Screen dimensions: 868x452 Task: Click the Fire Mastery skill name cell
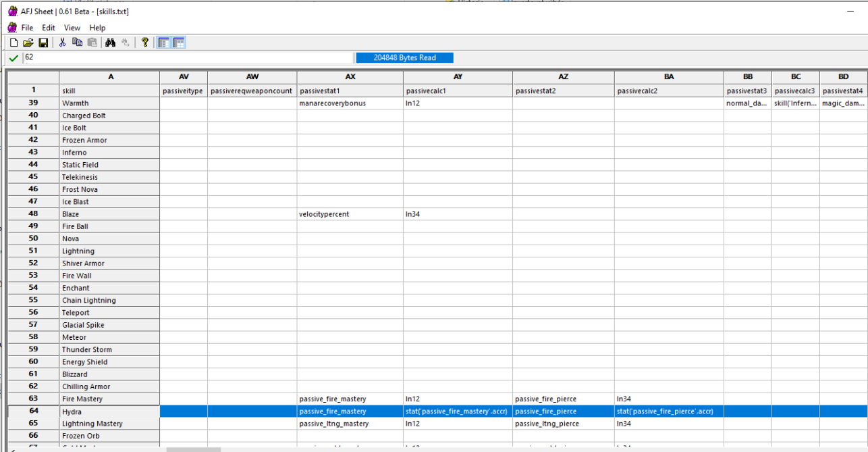109,399
